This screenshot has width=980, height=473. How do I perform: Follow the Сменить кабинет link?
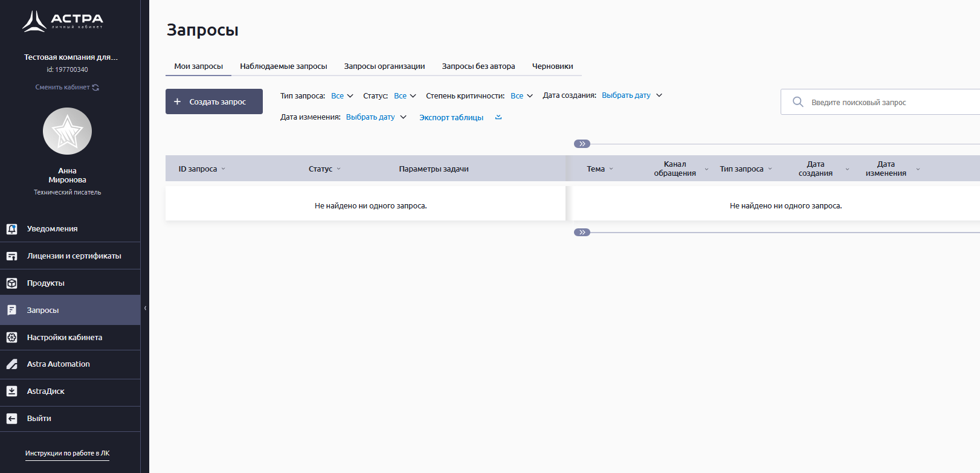pyautogui.click(x=67, y=88)
